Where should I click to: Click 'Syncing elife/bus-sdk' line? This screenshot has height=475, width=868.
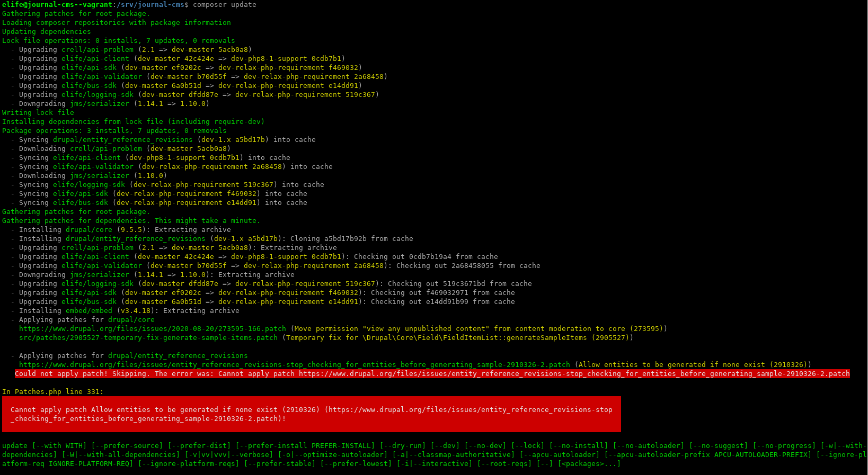pos(159,203)
